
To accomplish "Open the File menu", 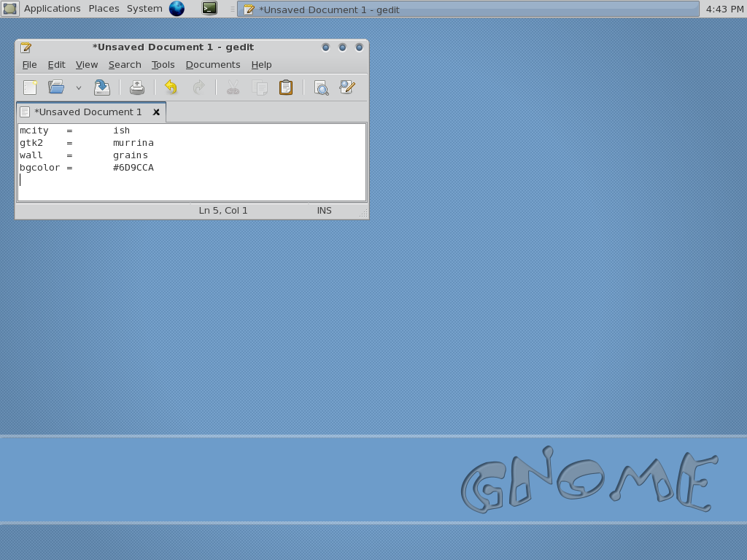I will click(x=29, y=65).
